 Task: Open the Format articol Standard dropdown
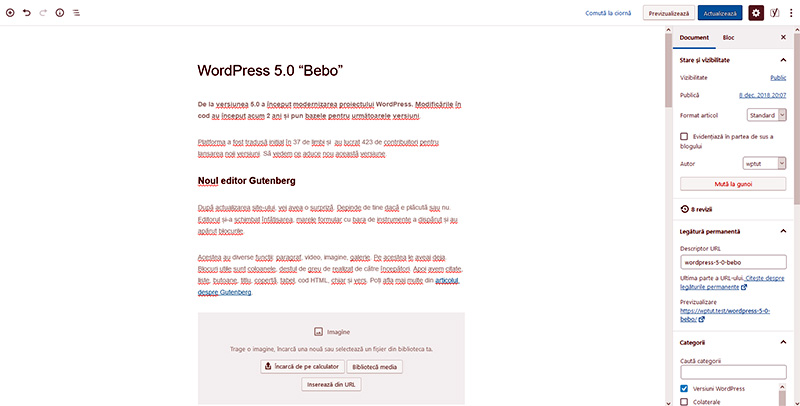tap(766, 115)
